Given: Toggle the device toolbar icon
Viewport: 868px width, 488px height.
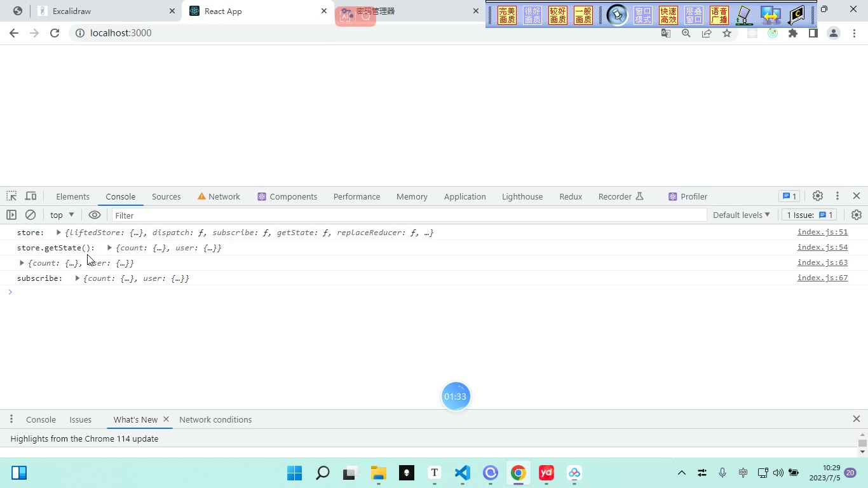Looking at the screenshot, I should [31, 196].
